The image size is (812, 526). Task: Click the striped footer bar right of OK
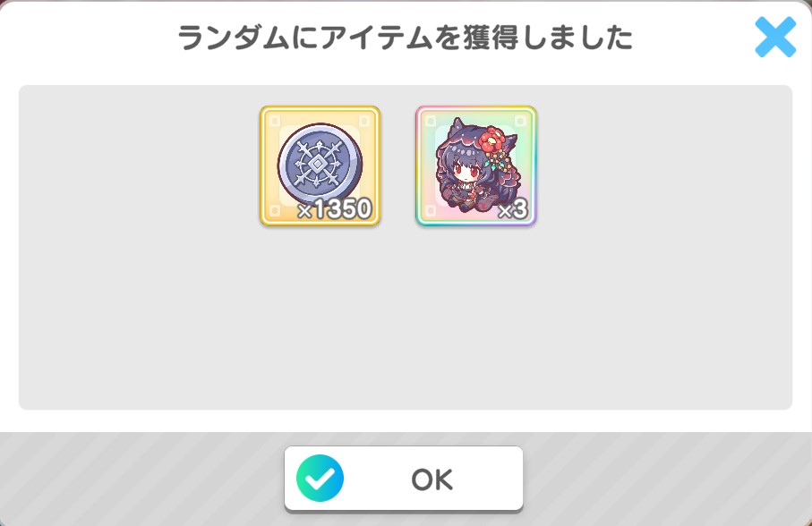coord(667,479)
